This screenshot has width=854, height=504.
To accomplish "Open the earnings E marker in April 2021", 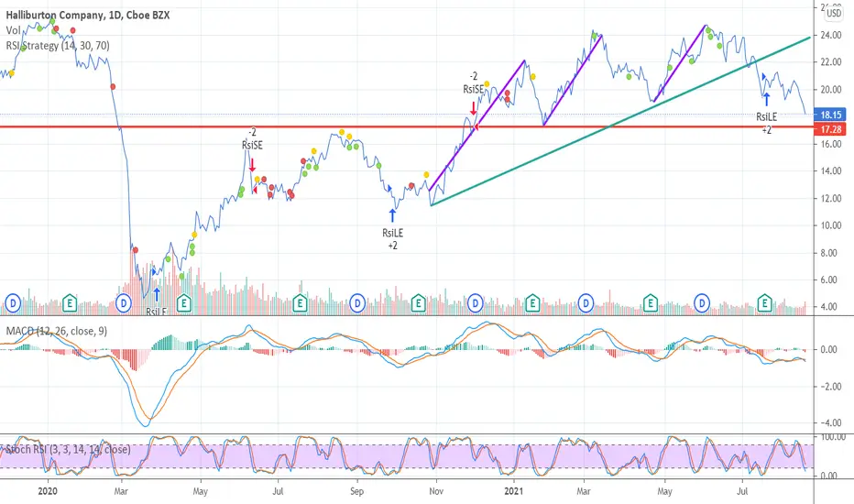I will click(651, 303).
